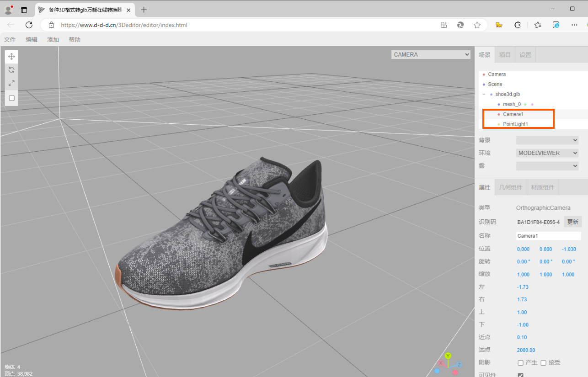Click the scale Y value 1.000
The image size is (588, 377).
pos(545,275)
